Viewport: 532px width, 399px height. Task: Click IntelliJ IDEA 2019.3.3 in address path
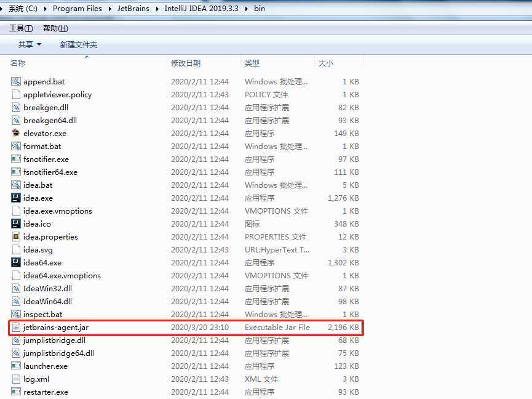coord(202,9)
